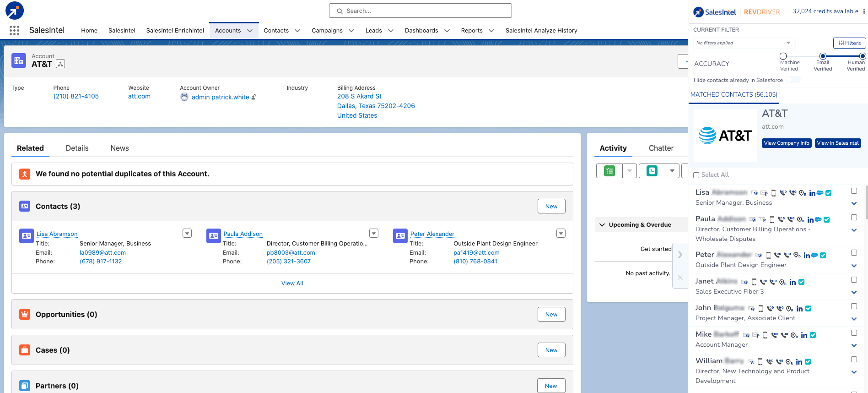868x393 pixels.
Task: Set accuracy slider to Human Verified
Action: [x=863, y=56]
